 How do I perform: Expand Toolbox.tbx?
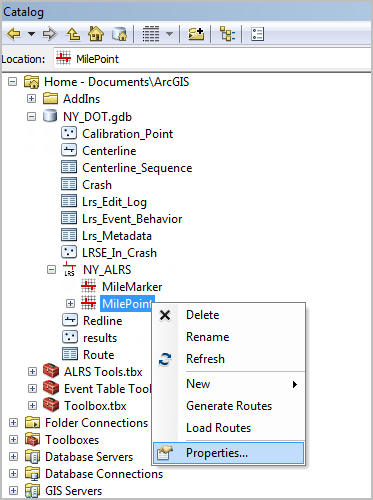click(x=32, y=406)
